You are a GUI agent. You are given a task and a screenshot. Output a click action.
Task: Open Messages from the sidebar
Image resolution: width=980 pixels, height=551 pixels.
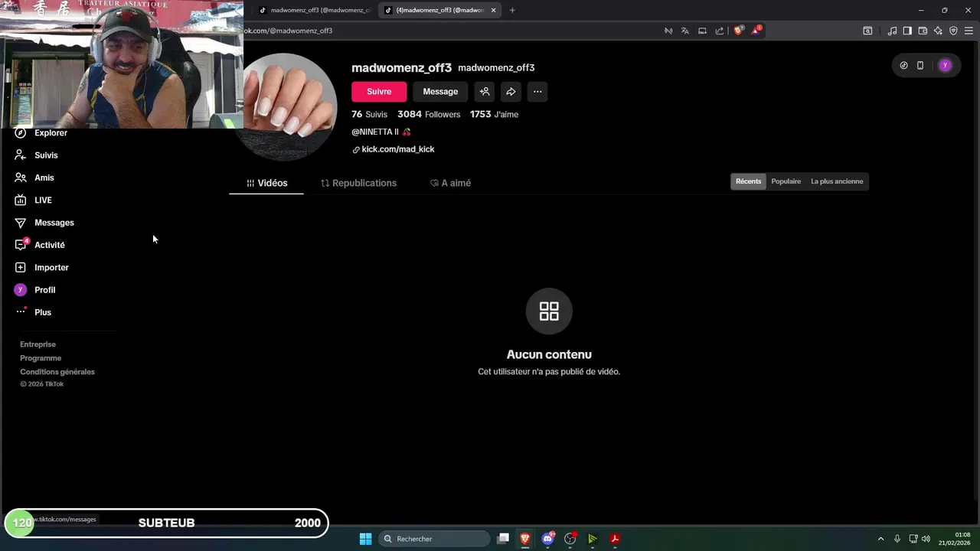tap(44, 223)
